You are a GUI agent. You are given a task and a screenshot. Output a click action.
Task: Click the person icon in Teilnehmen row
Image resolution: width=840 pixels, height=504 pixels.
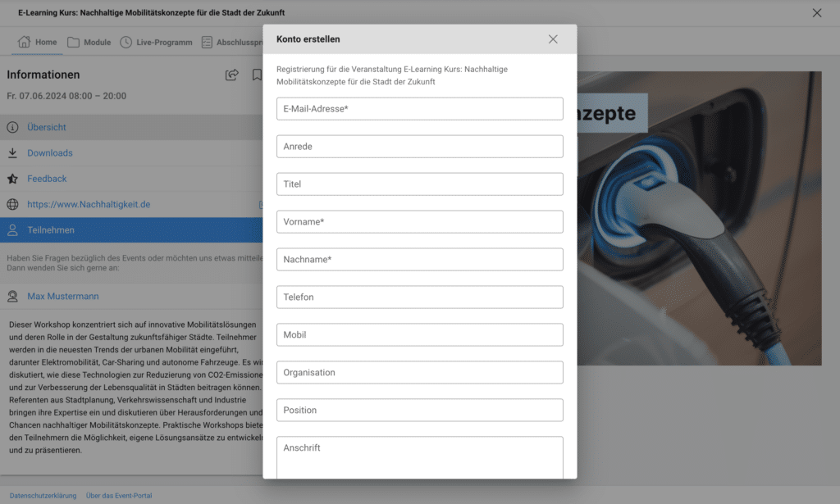pyautogui.click(x=12, y=231)
